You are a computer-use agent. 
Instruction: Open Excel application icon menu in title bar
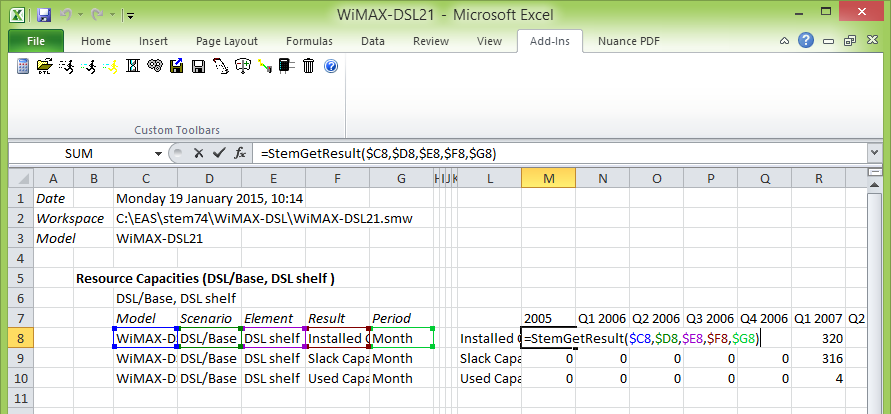(18, 15)
